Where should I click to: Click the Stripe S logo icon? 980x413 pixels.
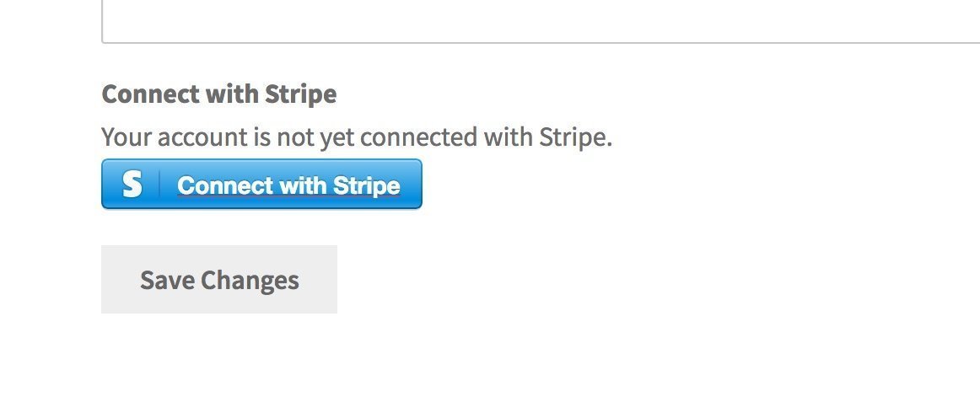[132, 184]
